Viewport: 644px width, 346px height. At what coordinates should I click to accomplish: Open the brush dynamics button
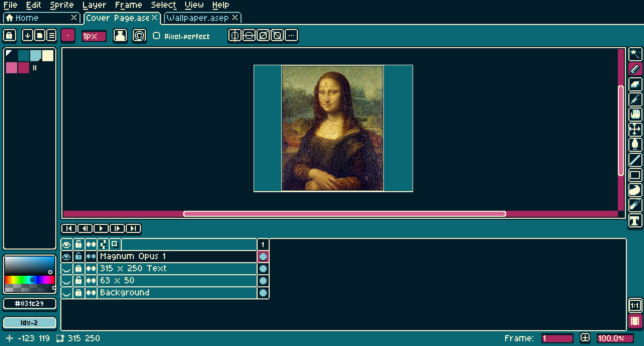point(139,36)
